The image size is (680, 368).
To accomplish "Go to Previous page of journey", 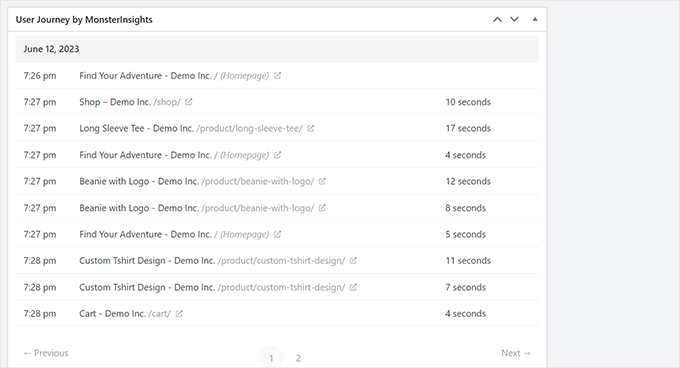I will pyautogui.click(x=46, y=353).
